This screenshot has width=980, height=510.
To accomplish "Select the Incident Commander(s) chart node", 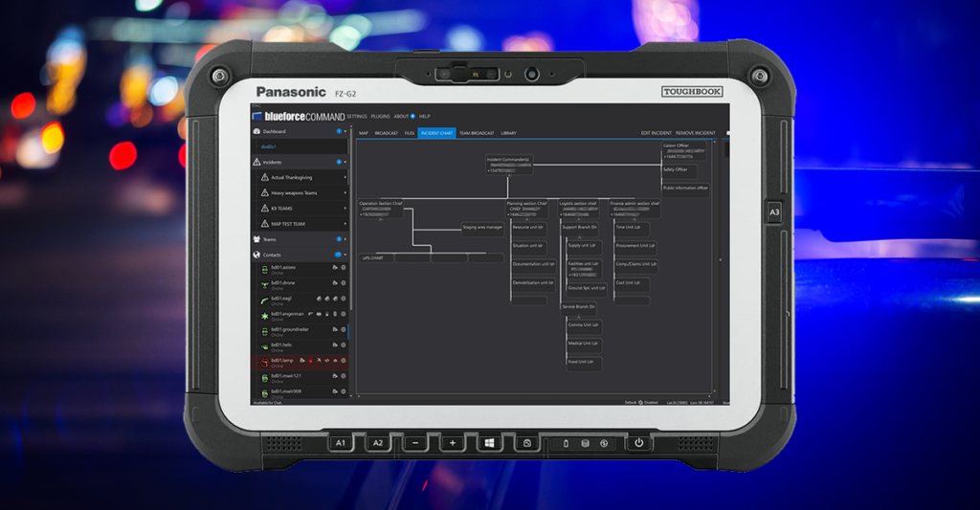I will [x=509, y=165].
